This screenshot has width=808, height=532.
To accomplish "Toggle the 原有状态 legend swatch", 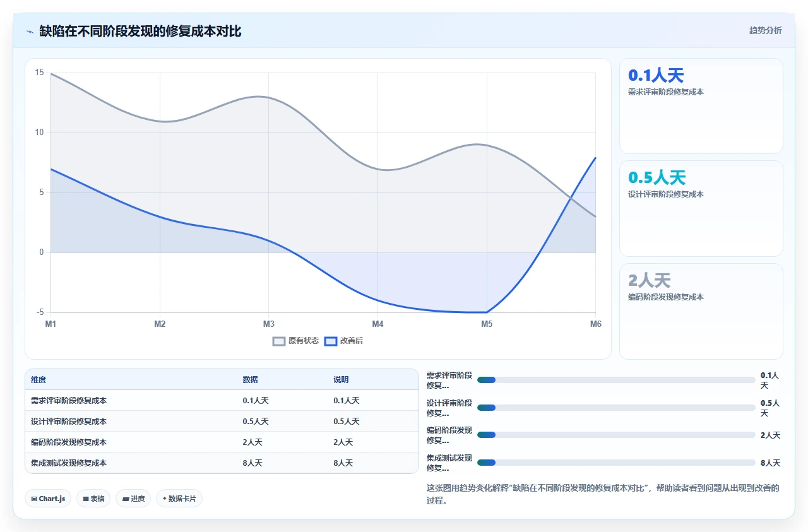I will (x=279, y=341).
